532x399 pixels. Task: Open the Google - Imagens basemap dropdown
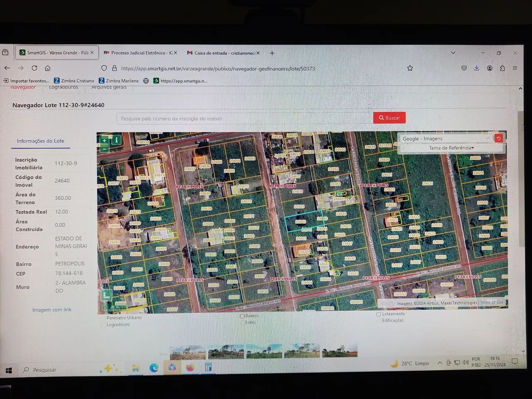coord(446,138)
